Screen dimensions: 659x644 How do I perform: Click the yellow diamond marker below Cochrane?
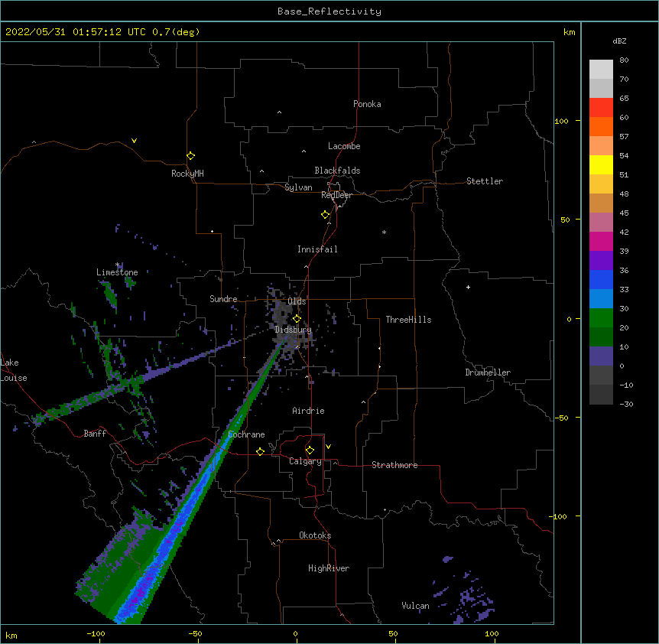(260, 451)
